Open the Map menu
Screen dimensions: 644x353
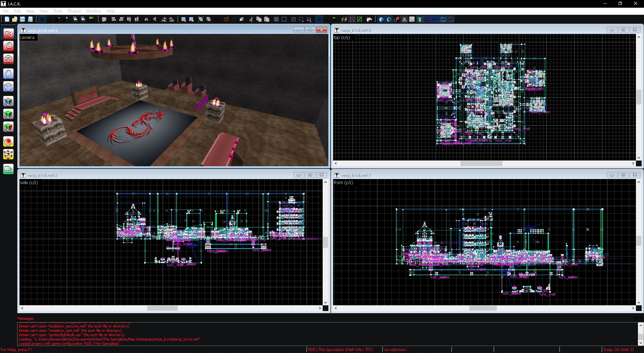pos(30,11)
